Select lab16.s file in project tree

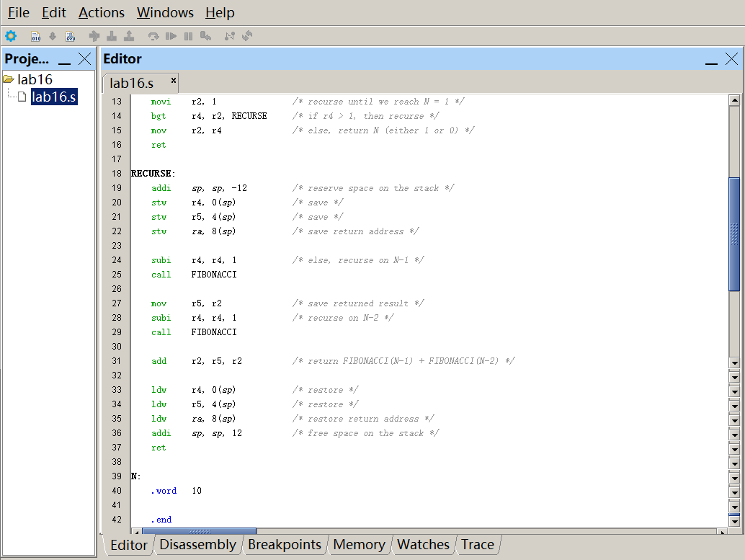(x=54, y=97)
